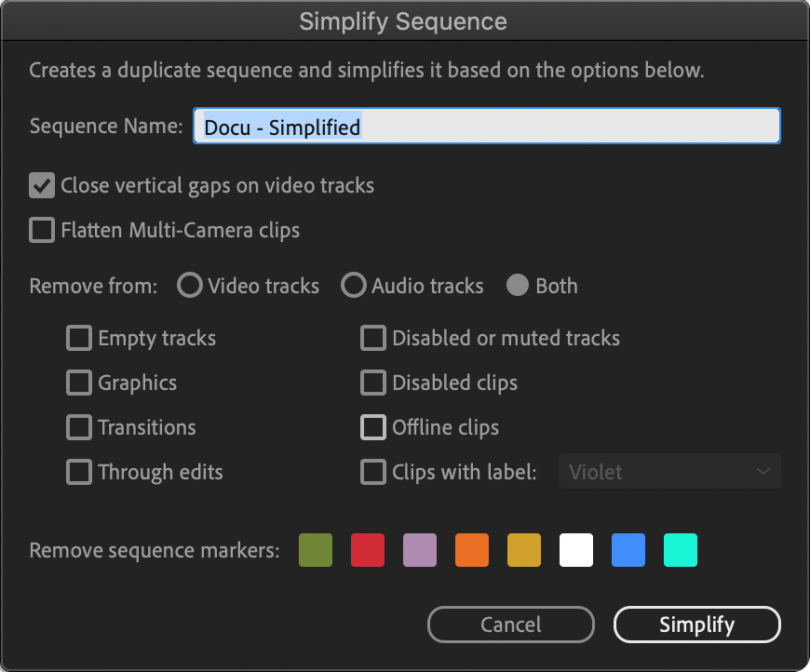Enable Disabled or muted tracks checkbox
This screenshot has width=810, height=672.
[x=373, y=338]
